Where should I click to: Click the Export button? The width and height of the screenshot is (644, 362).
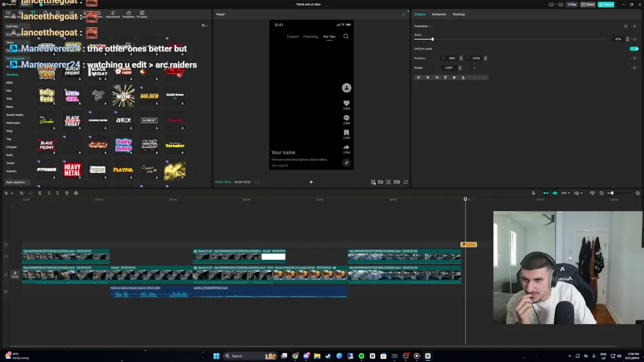pyautogui.click(x=606, y=5)
